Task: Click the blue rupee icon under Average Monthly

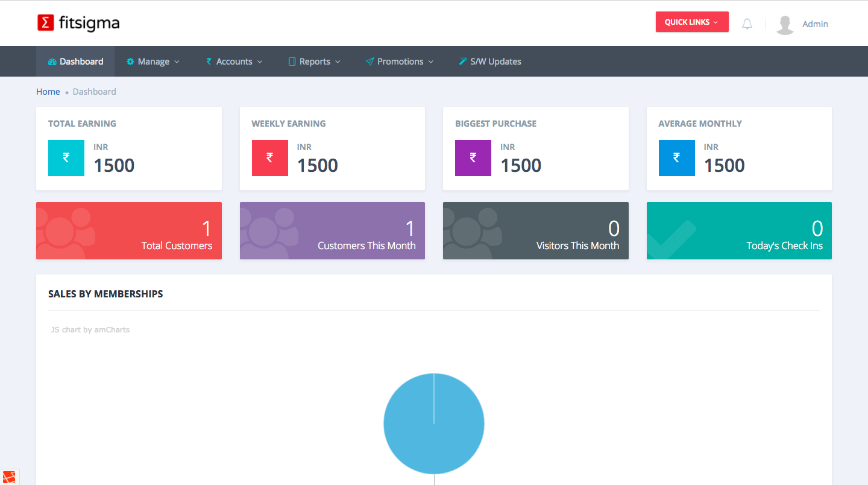Action: click(676, 158)
